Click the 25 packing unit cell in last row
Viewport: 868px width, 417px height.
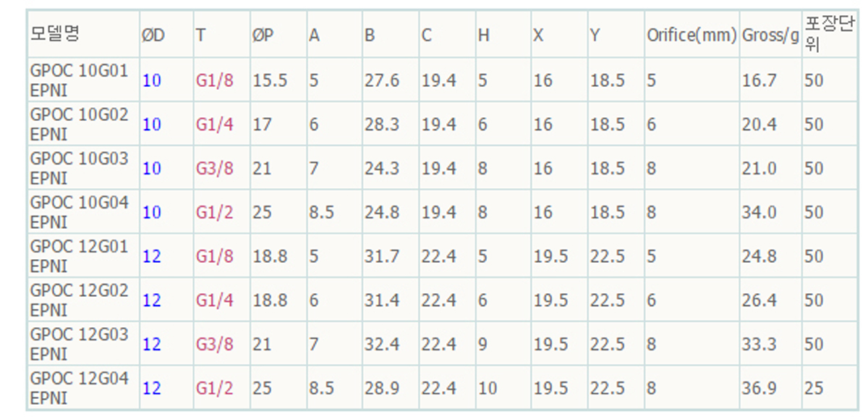[x=814, y=389]
